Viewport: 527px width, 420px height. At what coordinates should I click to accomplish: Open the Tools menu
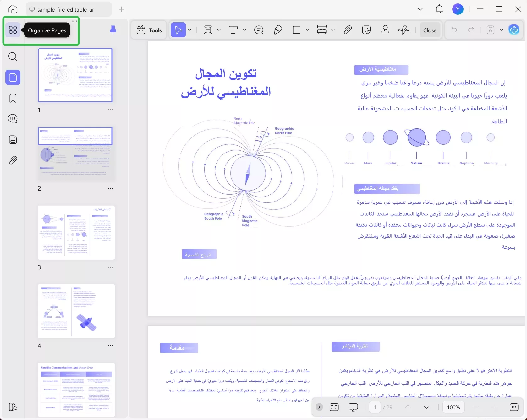(x=149, y=30)
